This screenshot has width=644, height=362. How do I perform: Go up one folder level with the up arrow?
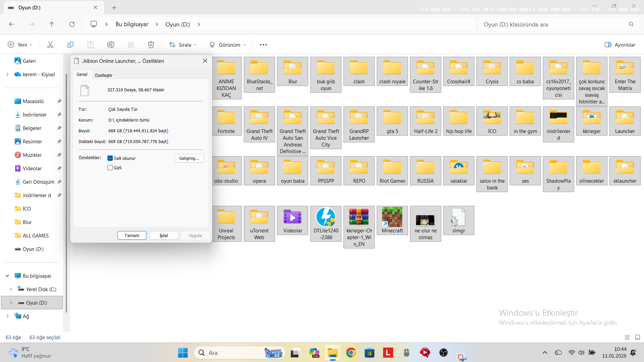click(52, 24)
